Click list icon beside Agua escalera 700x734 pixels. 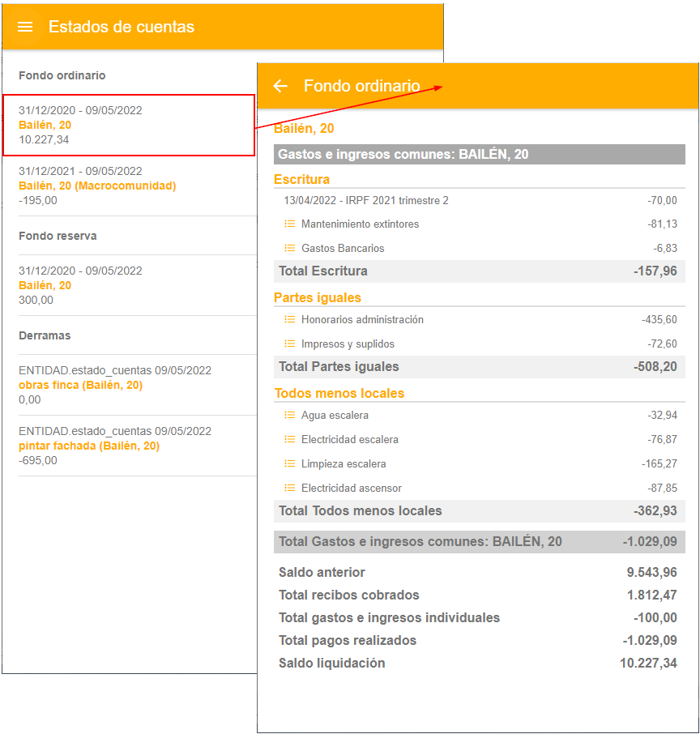tap(290, 415)
